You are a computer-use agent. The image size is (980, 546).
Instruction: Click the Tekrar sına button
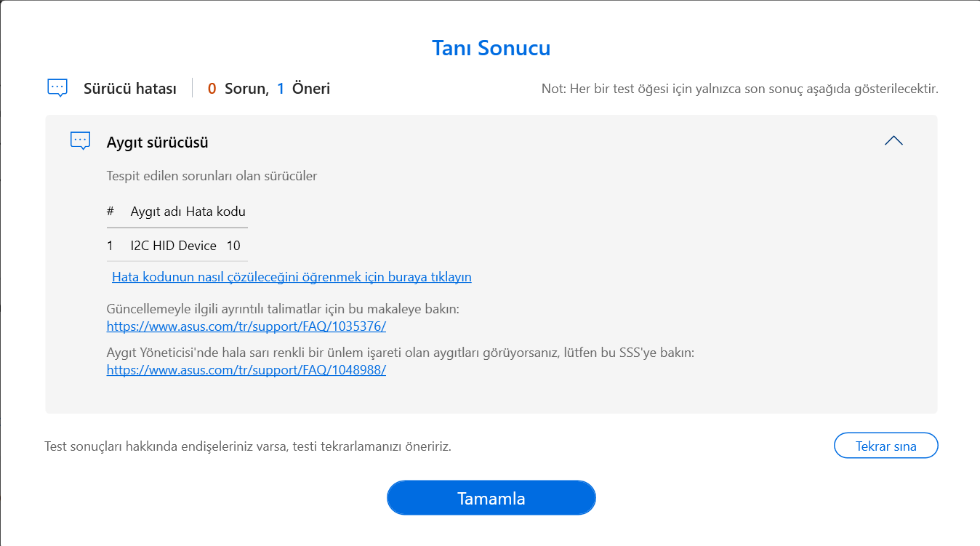point(885,446)
